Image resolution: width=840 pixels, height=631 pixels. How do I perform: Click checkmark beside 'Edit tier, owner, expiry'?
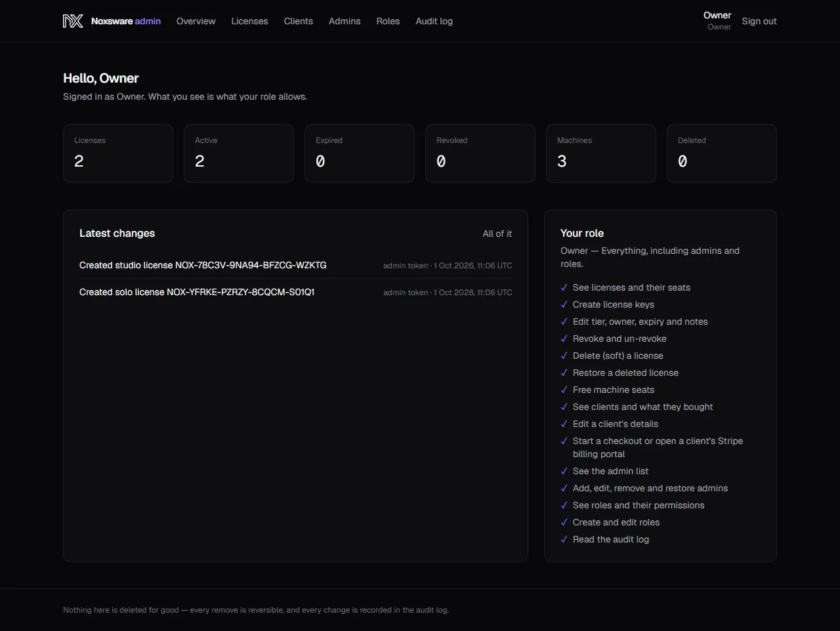564,321
